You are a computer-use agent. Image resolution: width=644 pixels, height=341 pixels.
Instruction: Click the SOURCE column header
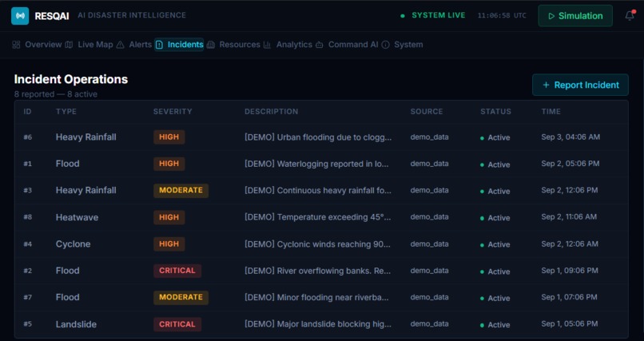click(x=427, y=112)
